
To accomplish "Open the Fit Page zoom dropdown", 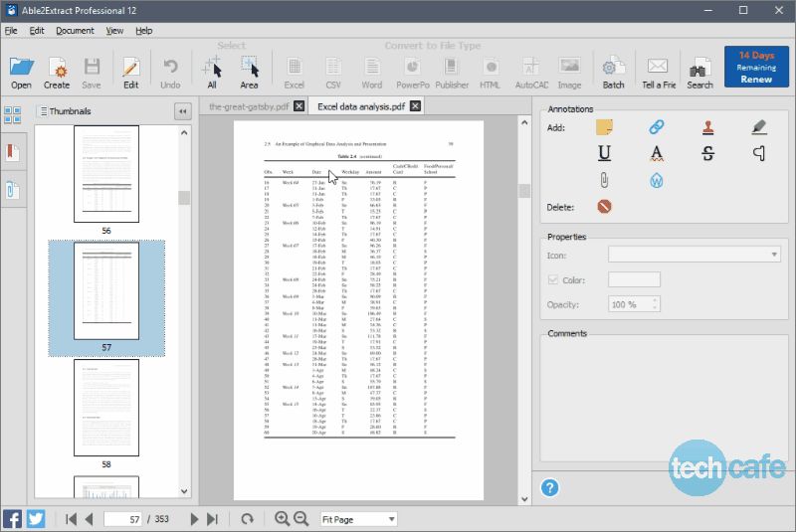I will coord(358,519).
